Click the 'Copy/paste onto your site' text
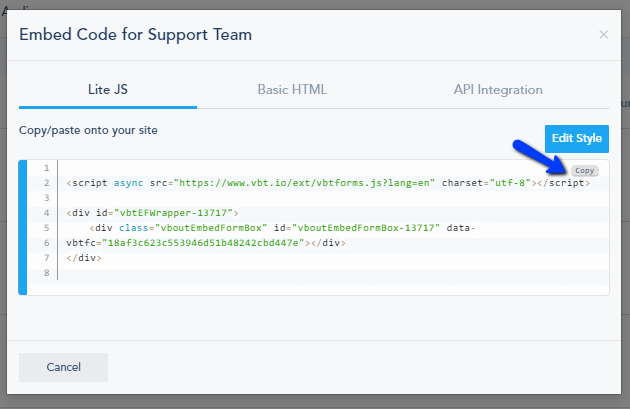This screenshot has width=630, height=409. pyautogui.click(x=88, y=130)
